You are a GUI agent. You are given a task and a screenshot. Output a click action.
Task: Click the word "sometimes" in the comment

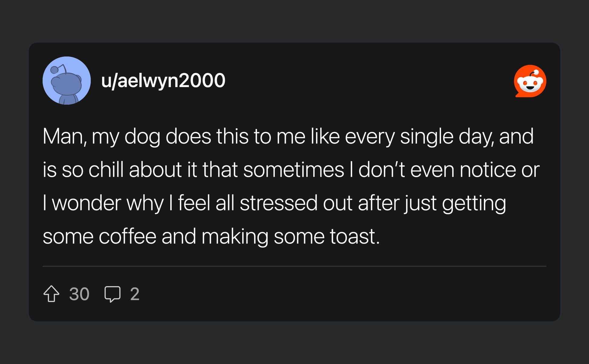tap(293, 170)
